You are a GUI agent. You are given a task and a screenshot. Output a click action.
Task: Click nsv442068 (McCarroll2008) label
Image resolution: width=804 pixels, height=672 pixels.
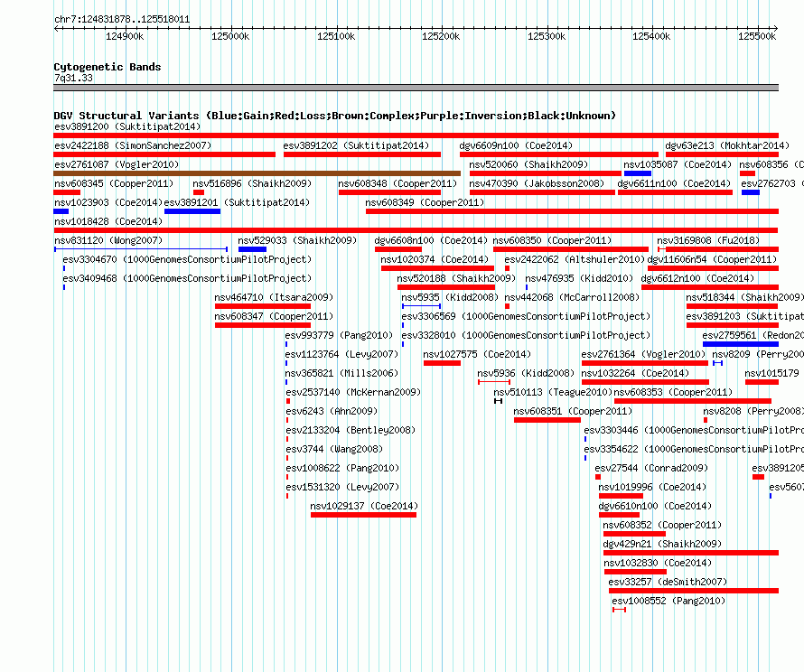coord(572,297)
